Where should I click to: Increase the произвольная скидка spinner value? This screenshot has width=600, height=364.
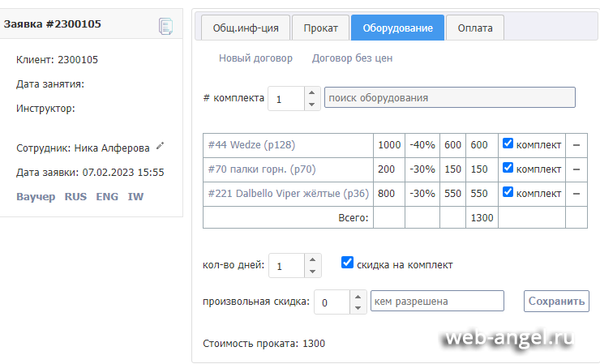(358, 297)
